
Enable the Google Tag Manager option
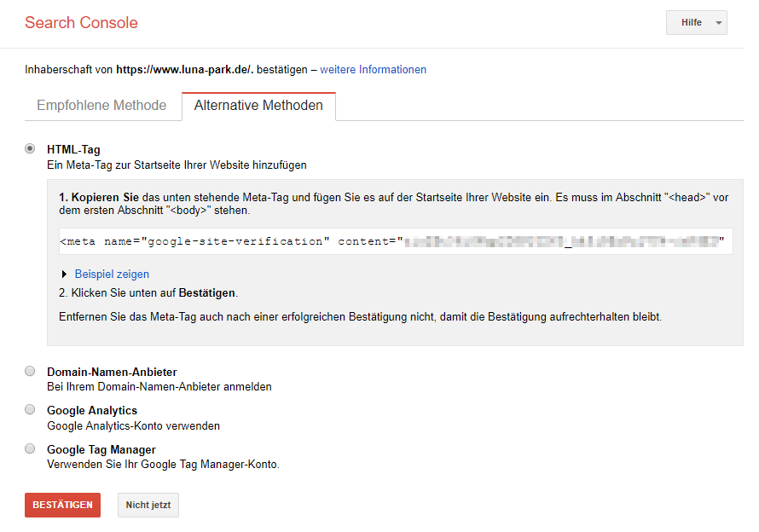click(30, 448)
